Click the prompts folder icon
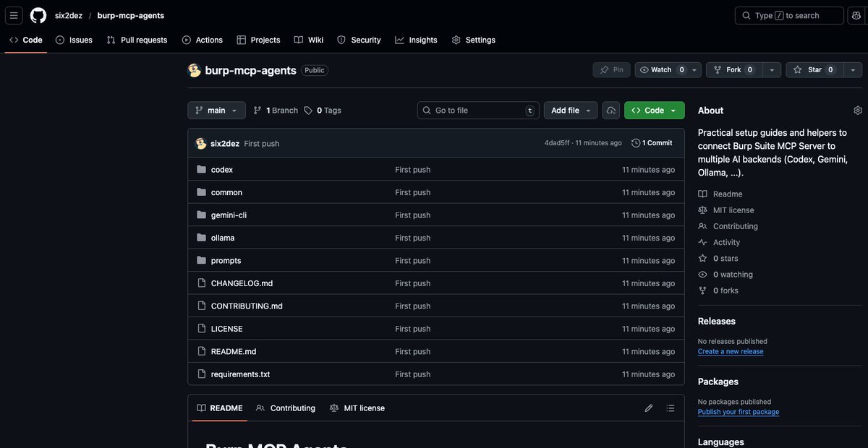Viewport: 868px width, 448px height. click(202, 260)
